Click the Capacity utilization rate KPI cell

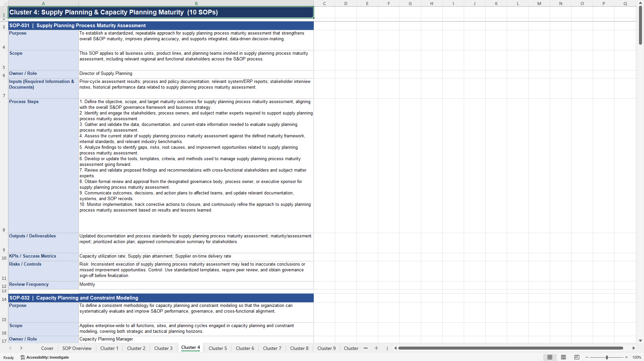[196, 257]
